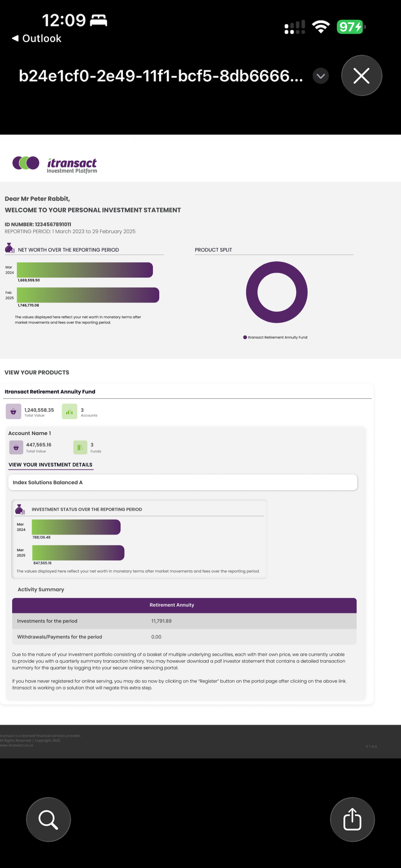Tap the money bag net worth icon
This screenshot has height=868, width=401.
click(10, 248)
